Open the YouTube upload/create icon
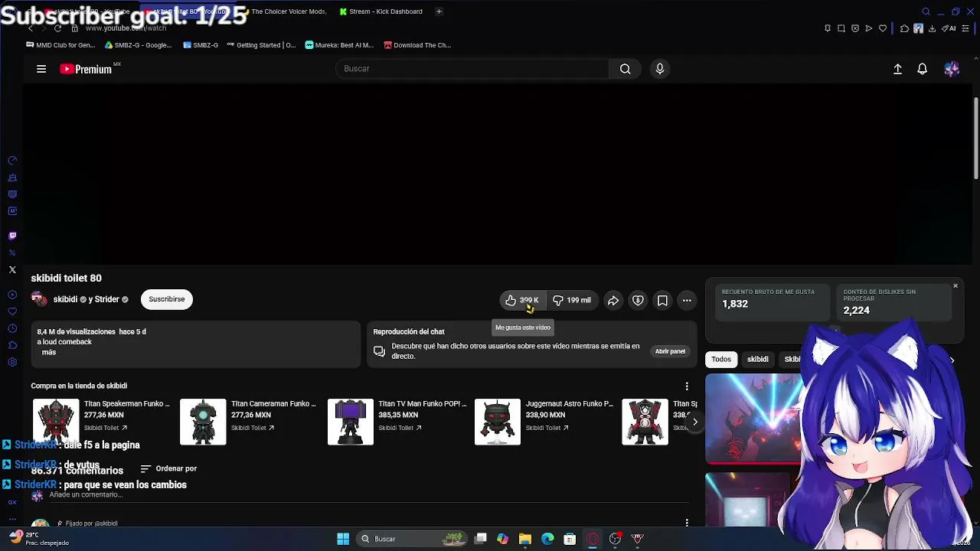Viewport: 980px width, 551px height. click(898, 69)
